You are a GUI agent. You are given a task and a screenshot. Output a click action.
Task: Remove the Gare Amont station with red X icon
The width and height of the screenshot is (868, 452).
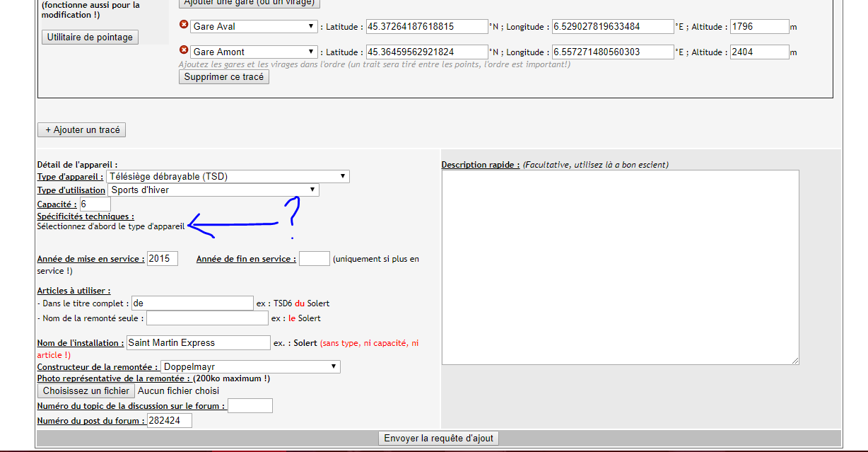184,50
